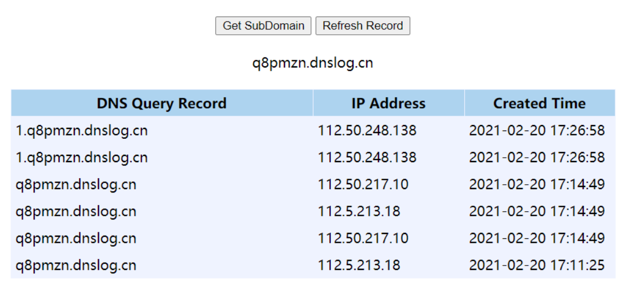The image size is (644, 297).
Task: Select the second 112.50.248.138 IP address
Action: (x=367, y=158)
